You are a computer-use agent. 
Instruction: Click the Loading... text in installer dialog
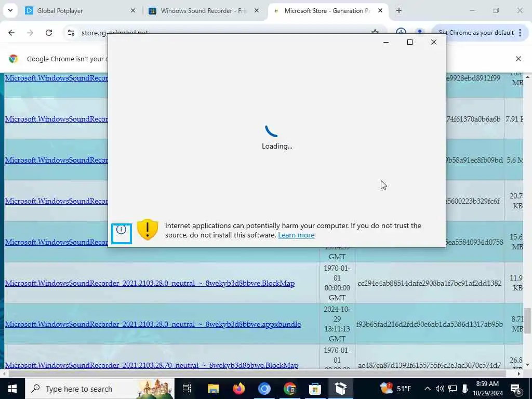277,146
